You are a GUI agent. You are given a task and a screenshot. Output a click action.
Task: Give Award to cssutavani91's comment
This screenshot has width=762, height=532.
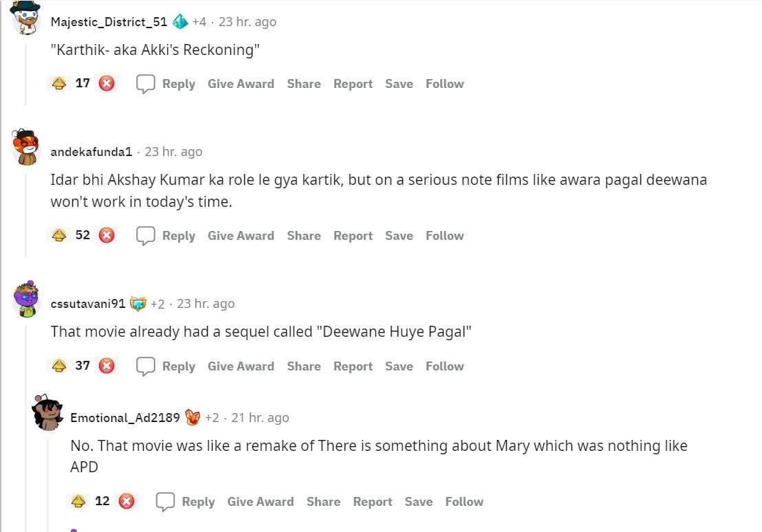pos(241,366)
